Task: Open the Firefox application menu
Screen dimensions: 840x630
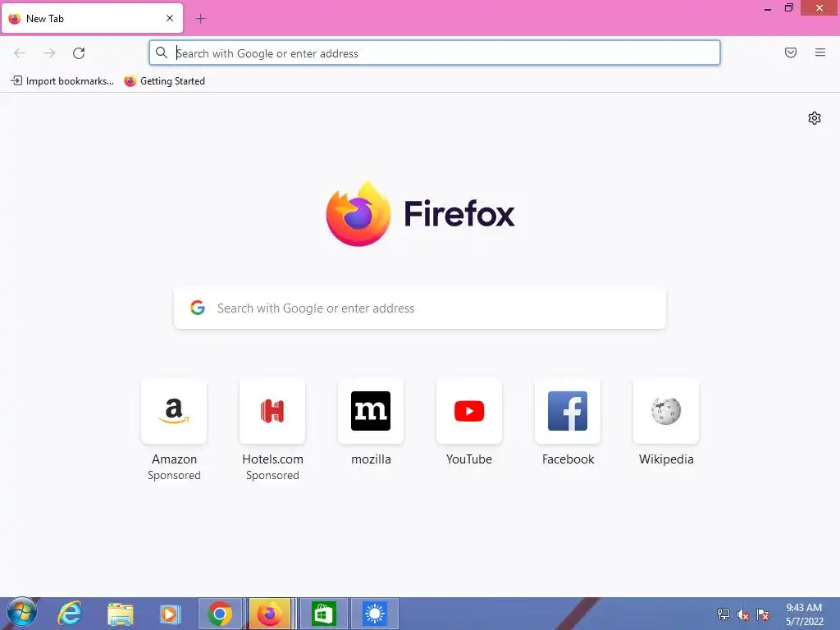Action: [x=820, y=52]
